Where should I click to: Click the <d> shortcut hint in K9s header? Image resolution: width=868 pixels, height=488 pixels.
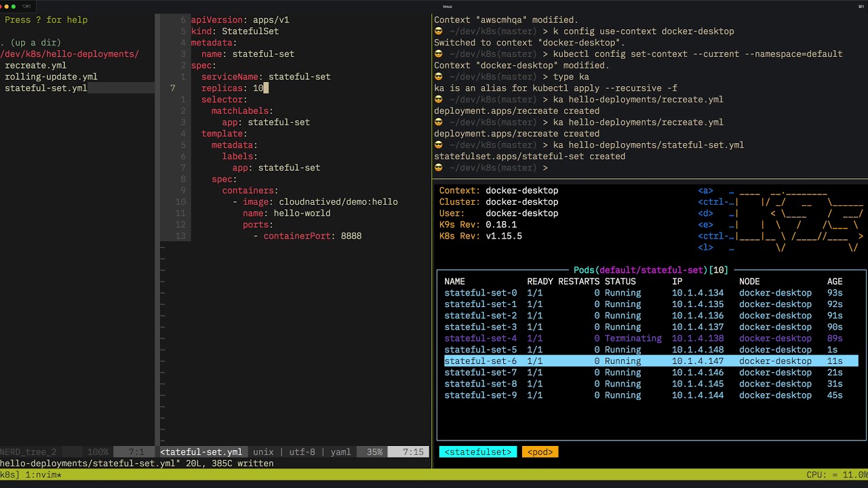coord(705,213)
